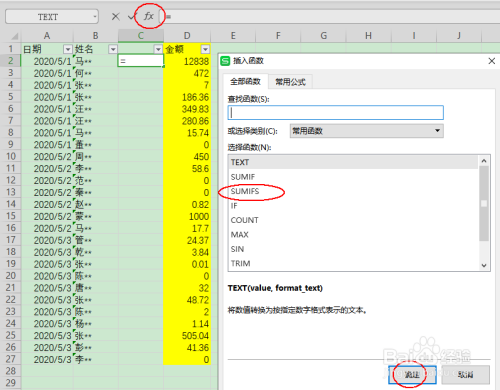Select row 2 header
This screenshot has width=500, height=390.
pos(11,61)
